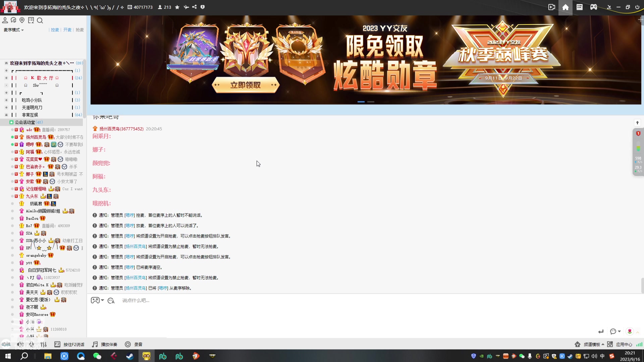The image size is (644, 362).
Task: Select root channel 欢迎来到李拓海的秃头之夜
Action: point(42,63)
